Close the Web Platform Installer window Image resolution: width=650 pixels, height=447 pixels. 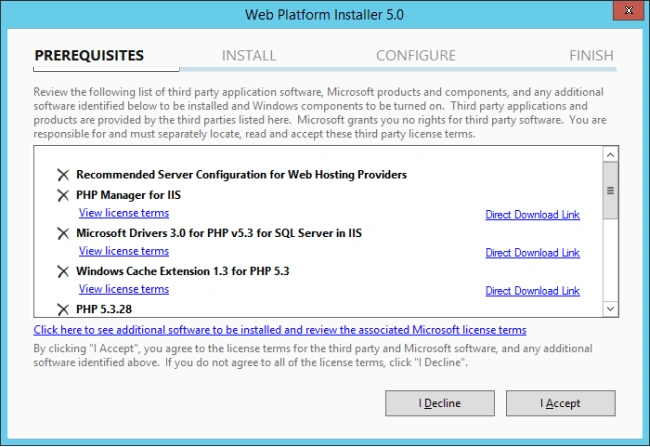click(628, 10)
